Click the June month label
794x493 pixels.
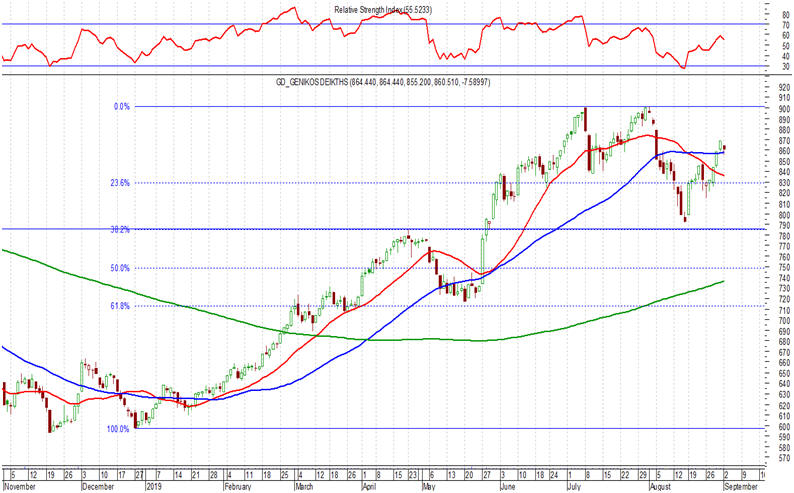507,486
